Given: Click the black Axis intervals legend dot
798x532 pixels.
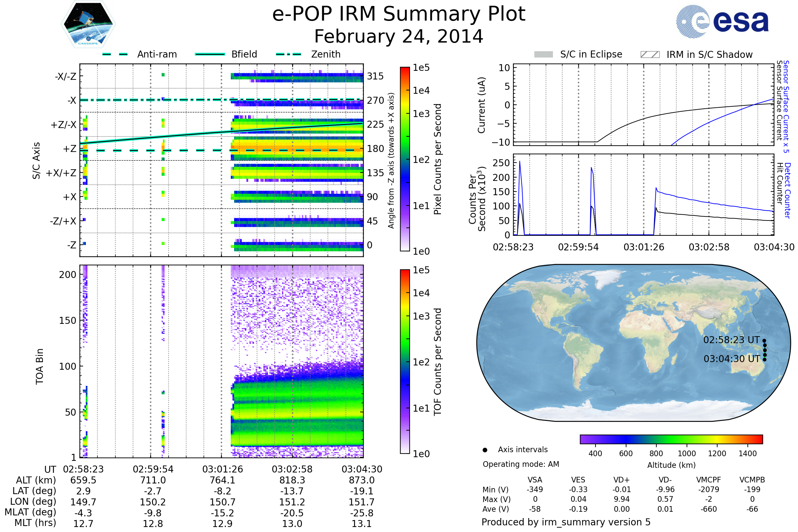Looking at the screenshot, I should [485, 450].
